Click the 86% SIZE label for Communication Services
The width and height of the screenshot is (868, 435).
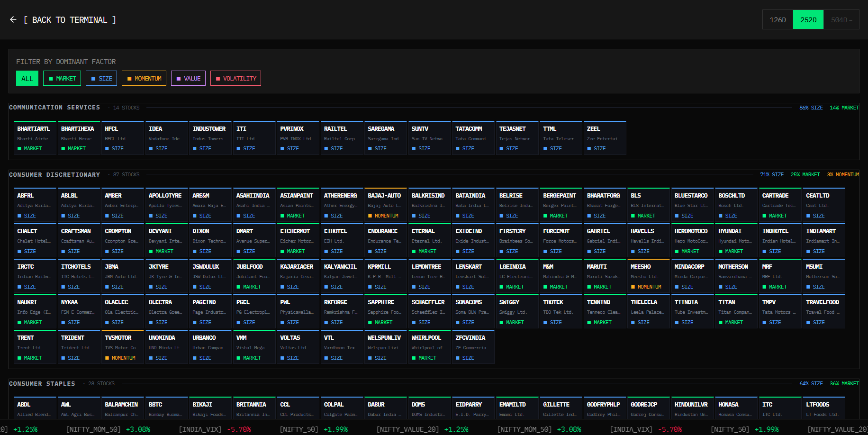click(x=811, y=108)
